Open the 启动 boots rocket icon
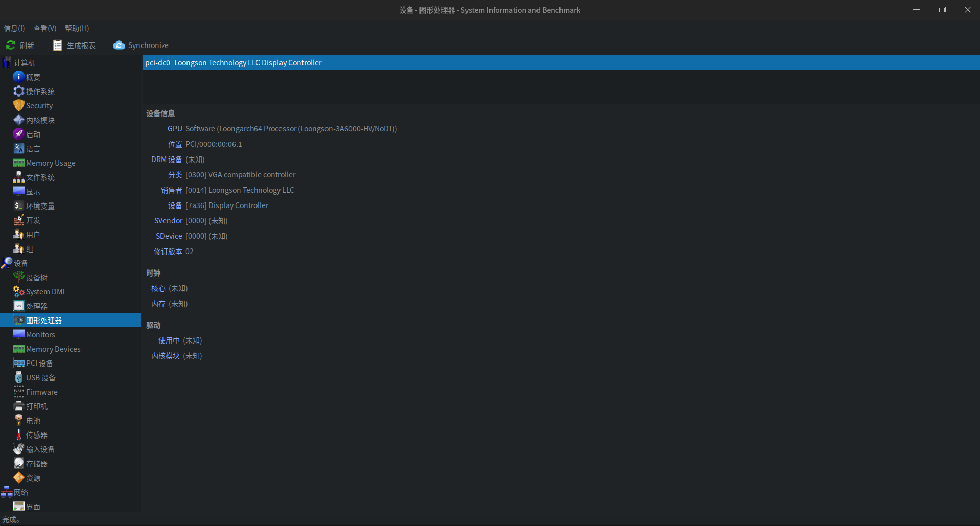 coord(18,134)
